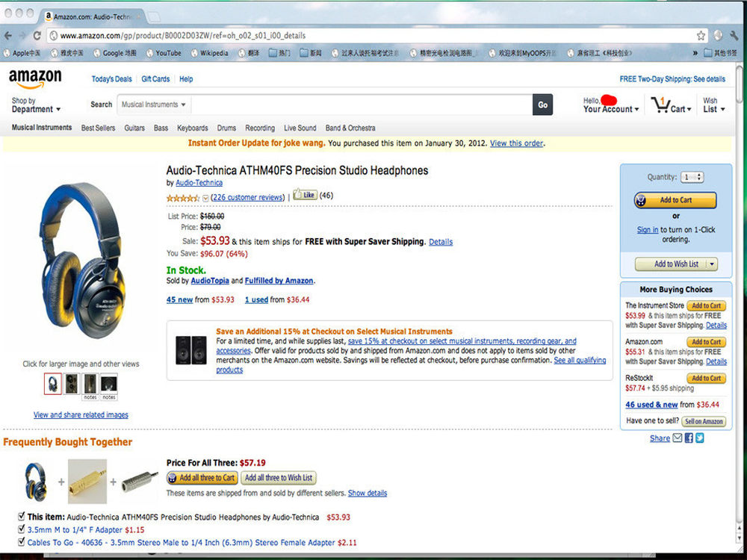Viewport: 747px width, 560px height.
Task: Open the YouTube bookmark
Action: (x=164, y=53)
